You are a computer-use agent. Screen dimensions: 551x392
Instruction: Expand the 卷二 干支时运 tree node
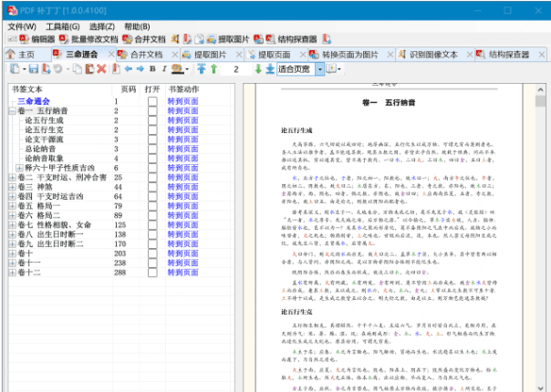(x=12, y=178)
